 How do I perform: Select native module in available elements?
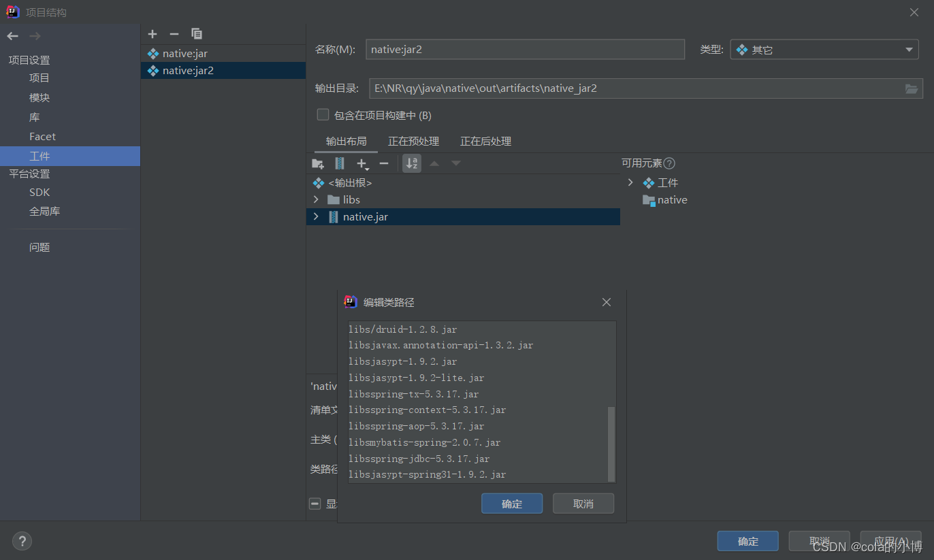point(664,200)
